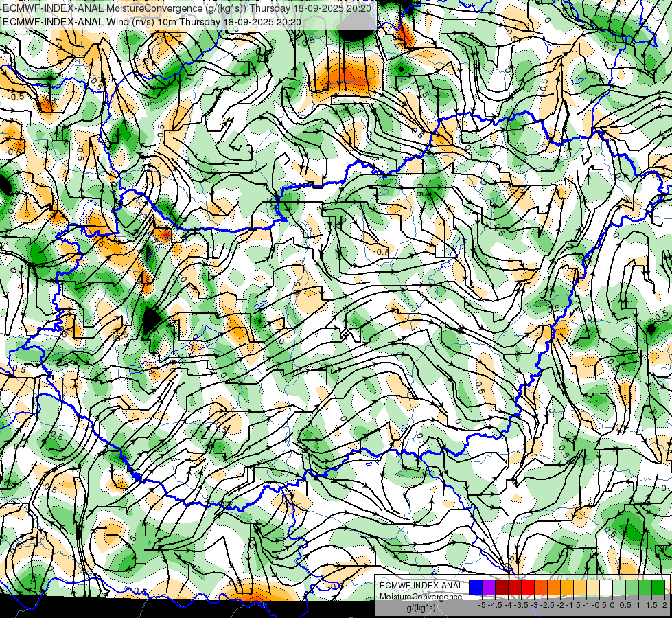Viewport: 672px width, 618px height.
Task: Pick the light green swatch between 0.5 and 1
Action: pos(632,588)
